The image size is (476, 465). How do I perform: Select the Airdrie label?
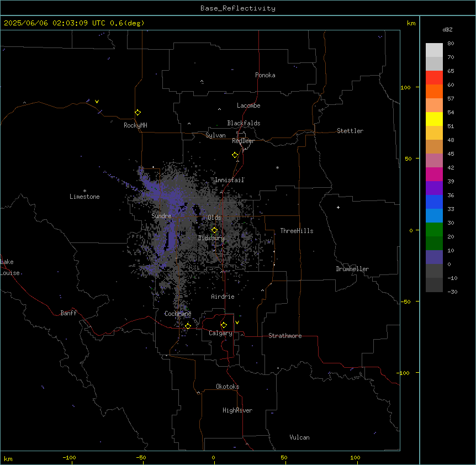(x=223, y=297)
